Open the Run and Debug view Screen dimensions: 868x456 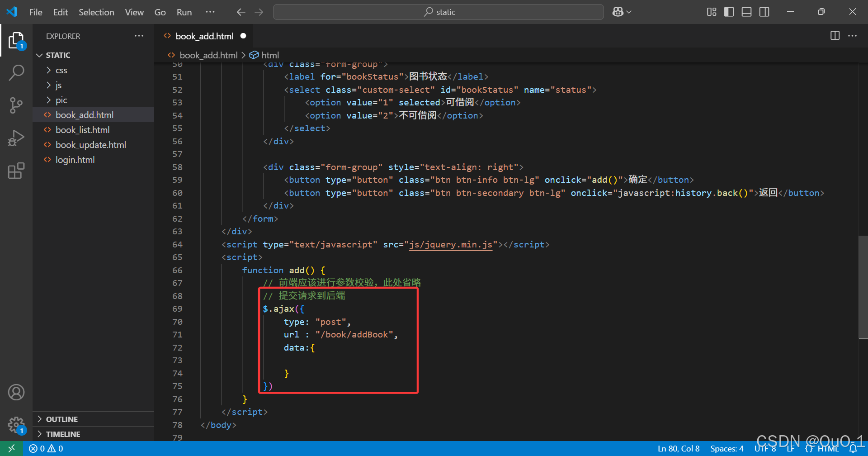[16, 138]
